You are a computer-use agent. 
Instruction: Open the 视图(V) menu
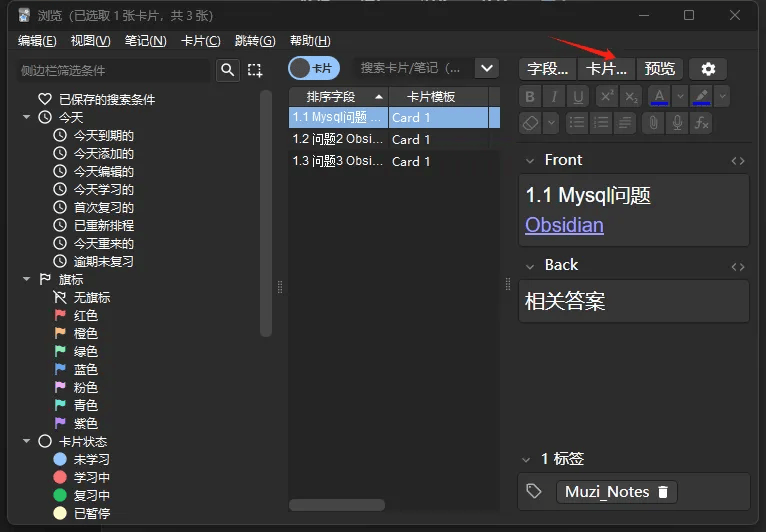pyautogui.click(x=90, y=41)
